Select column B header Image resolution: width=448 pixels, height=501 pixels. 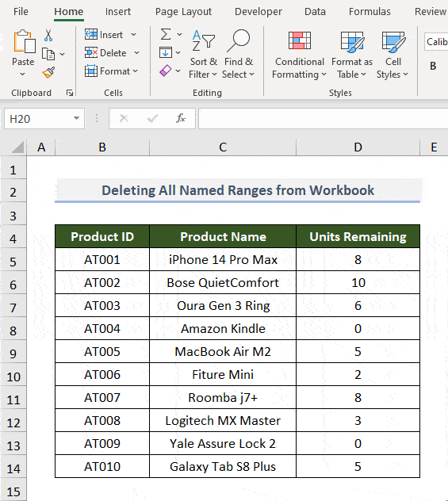click(102, 147)
